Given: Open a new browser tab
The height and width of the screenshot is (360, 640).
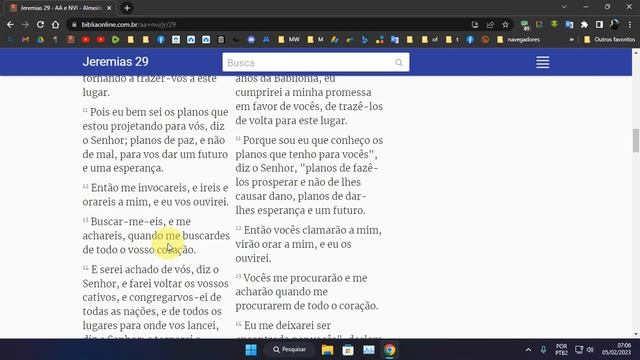Looking at the screenshot, I should pyautogui.click(x=127, y=8).
